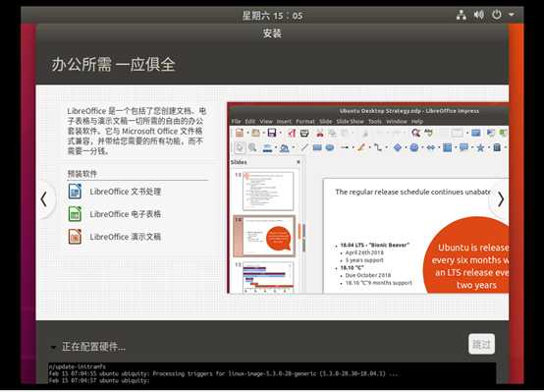
Task: Select slide thumbnail with orange speech bubble
Action: point(264,236)
